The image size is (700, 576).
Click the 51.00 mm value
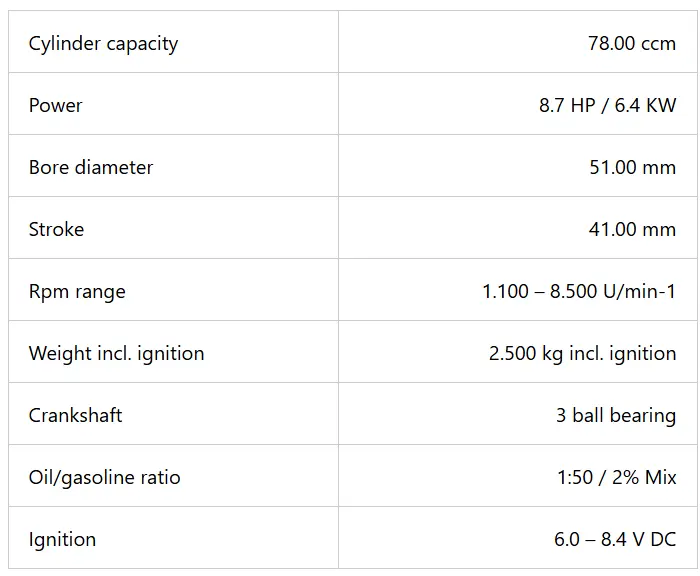[x=632, y=167]
